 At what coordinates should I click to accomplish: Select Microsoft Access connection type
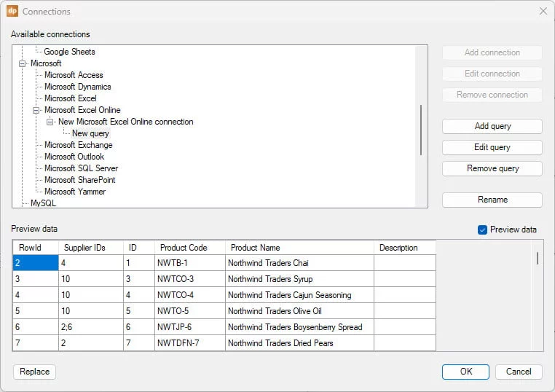(74, 75)
